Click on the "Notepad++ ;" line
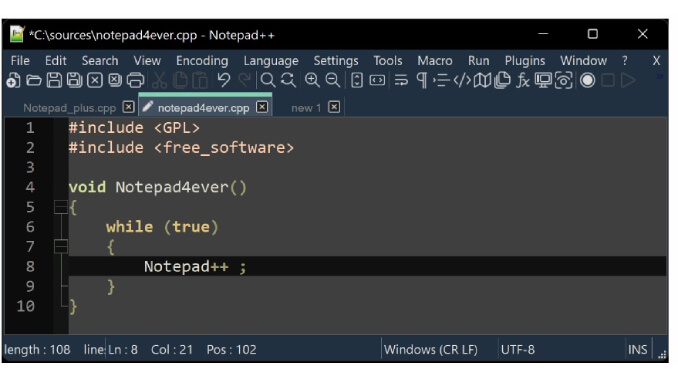The height and width of the screenshot is (381, 678). tap(195, 266)
